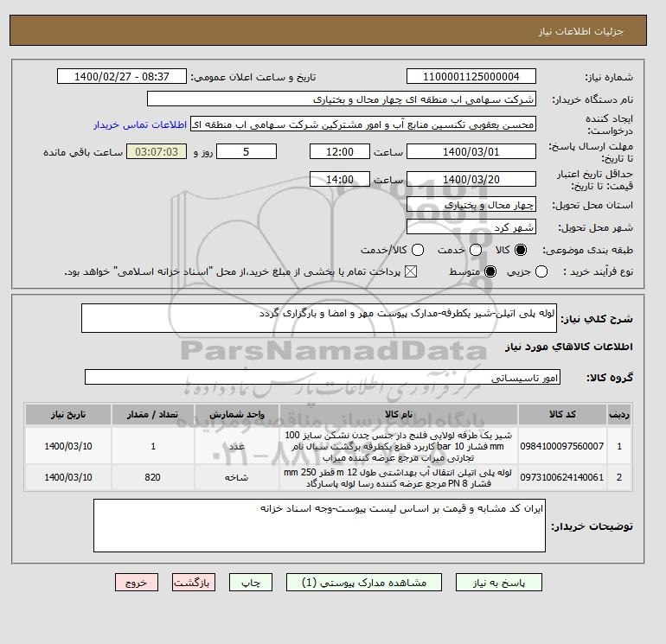Click the request creator field محسن یعقوبی
Viewport: 666px width, 644px height.
click(363, 124)
